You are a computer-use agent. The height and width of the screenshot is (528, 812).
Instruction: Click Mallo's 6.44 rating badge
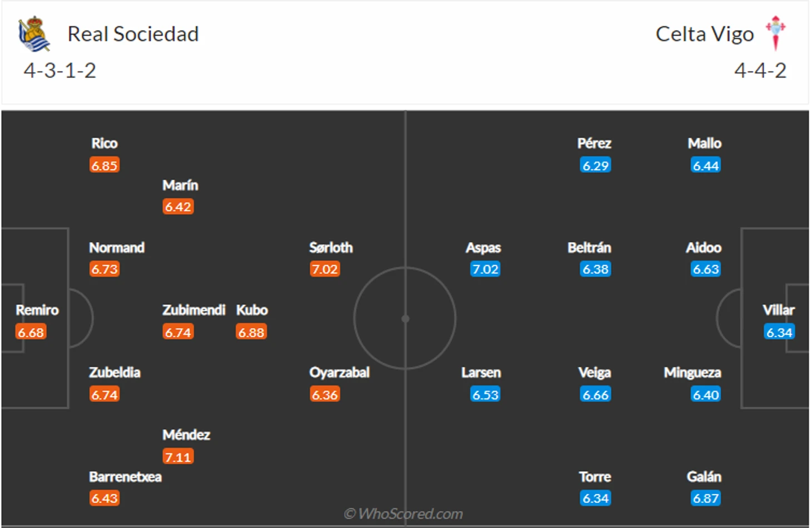pyautogui.click(x=706, y=165)
